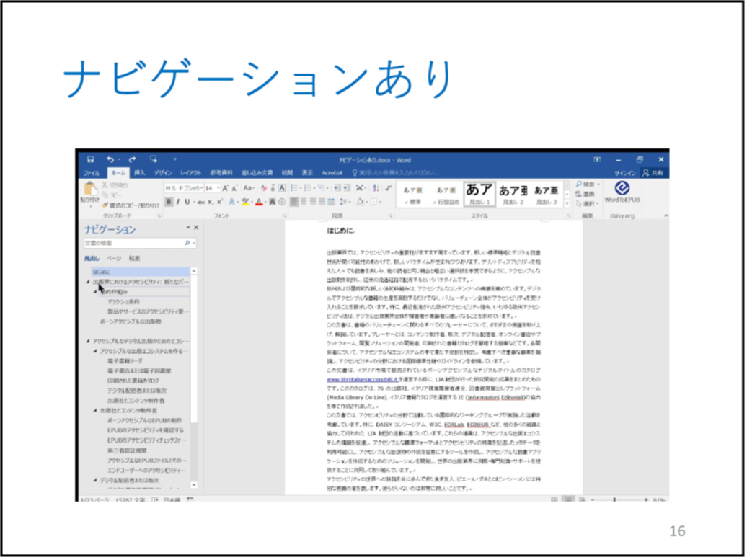747x560 pixels.
Task: Apply yellow text highlight color
Action: pyautogui.click(x=245, y=202)
